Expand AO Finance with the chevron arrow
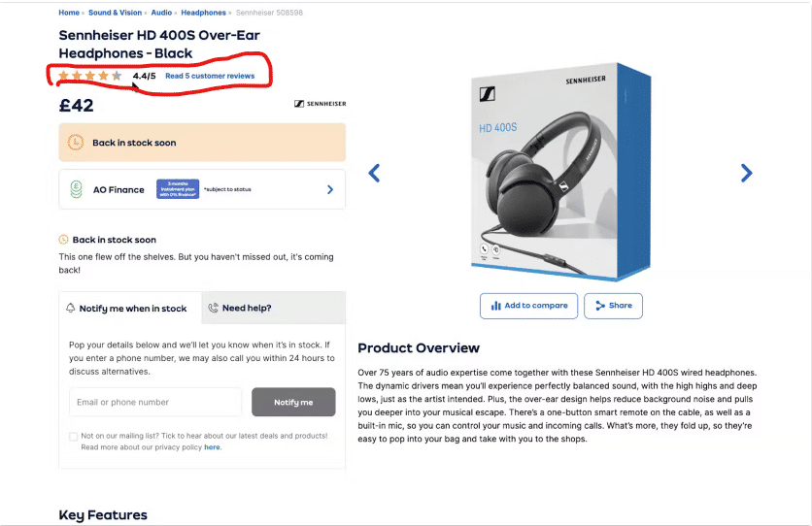Image resolution: width=812 pixels, height=526 pixels. click(x=330, y=190)
